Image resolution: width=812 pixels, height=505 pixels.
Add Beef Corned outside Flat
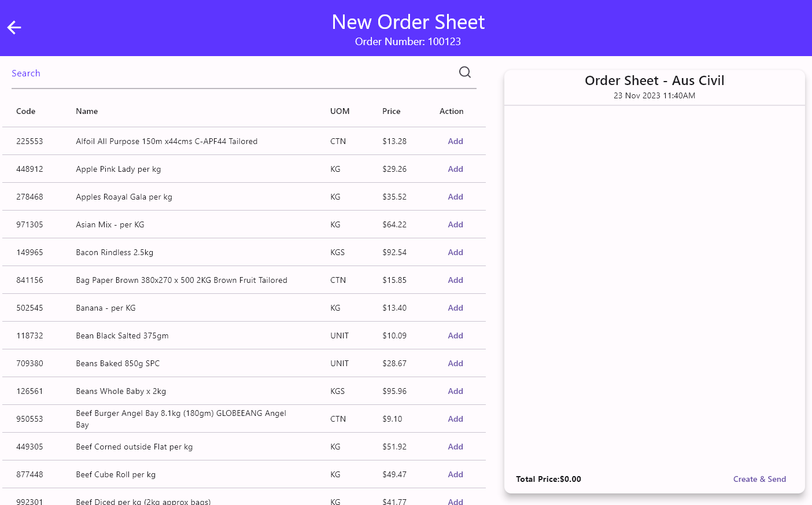click(x=455, y=447)
